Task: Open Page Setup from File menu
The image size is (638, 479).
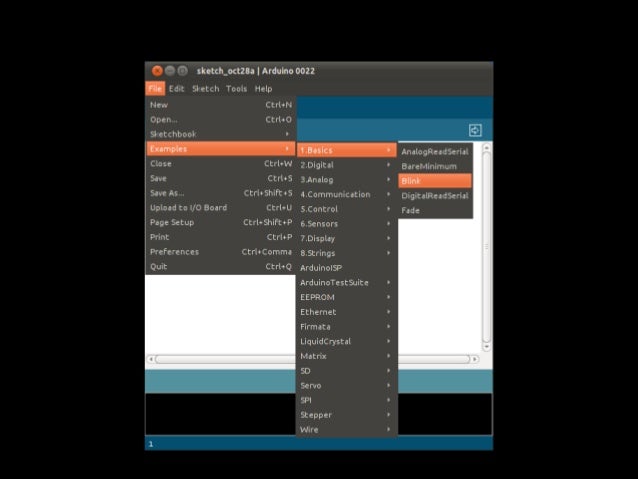Action: click(x=221, y=222)
